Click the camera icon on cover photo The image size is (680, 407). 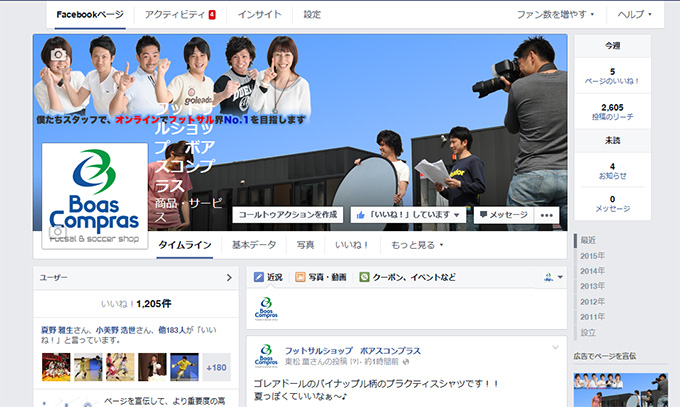[59, 55]
